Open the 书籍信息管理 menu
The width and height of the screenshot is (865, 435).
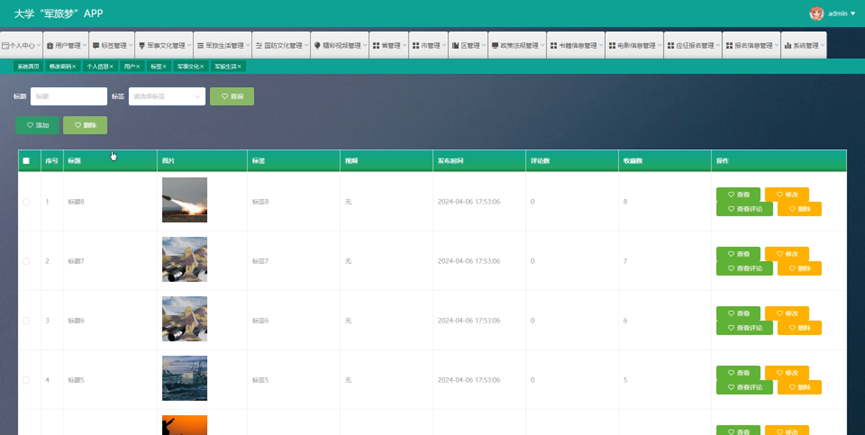575,45
